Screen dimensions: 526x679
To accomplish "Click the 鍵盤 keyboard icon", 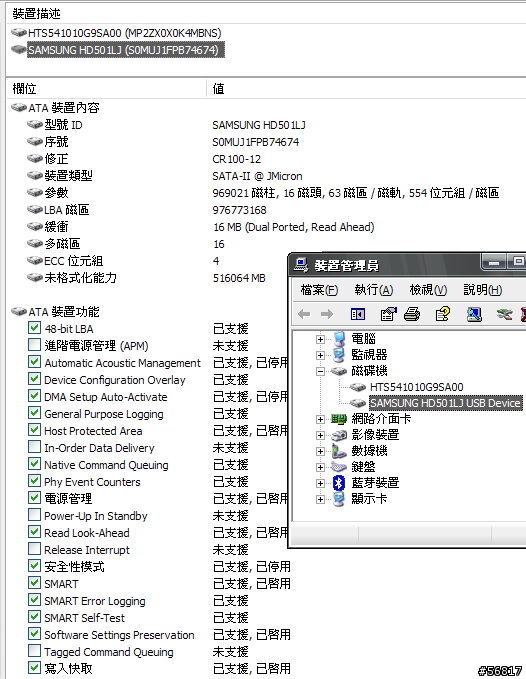I will click(339, 467).
